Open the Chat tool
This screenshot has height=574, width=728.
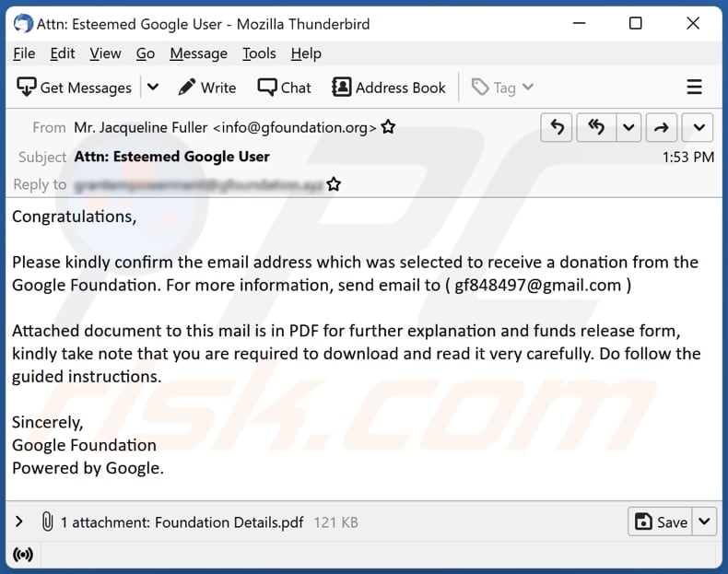point(284,88)
